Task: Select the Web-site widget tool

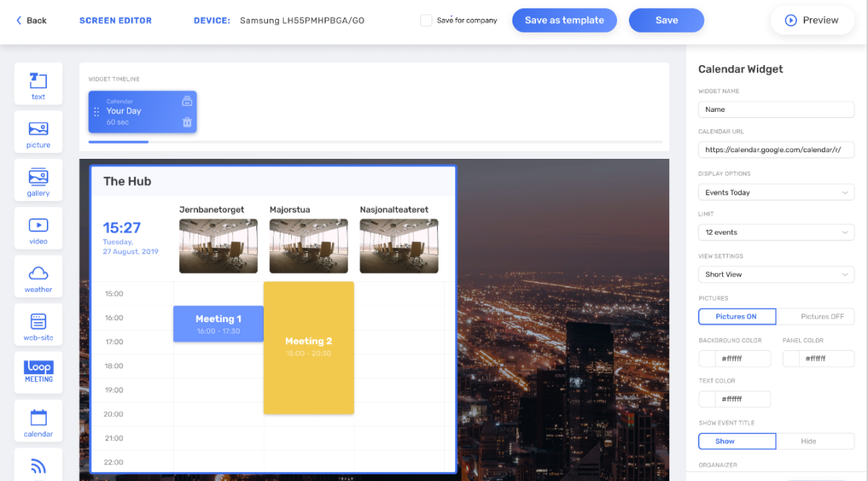Action: coord(38,324)
